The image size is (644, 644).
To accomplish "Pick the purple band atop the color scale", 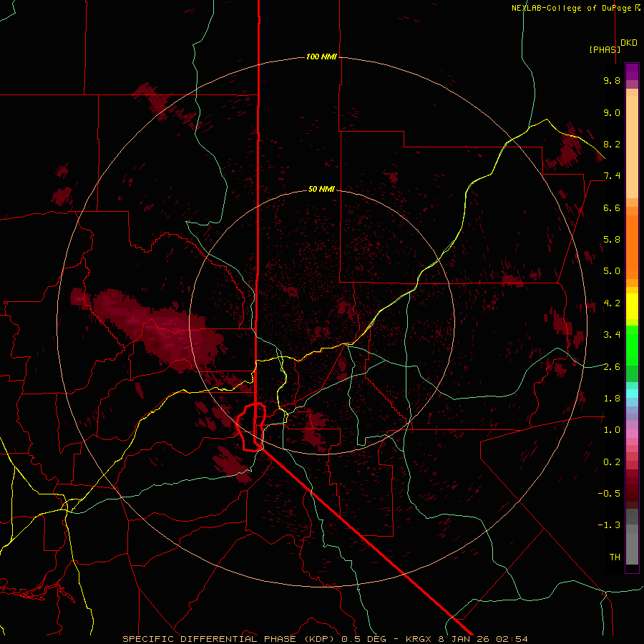I will pos(632,72).
